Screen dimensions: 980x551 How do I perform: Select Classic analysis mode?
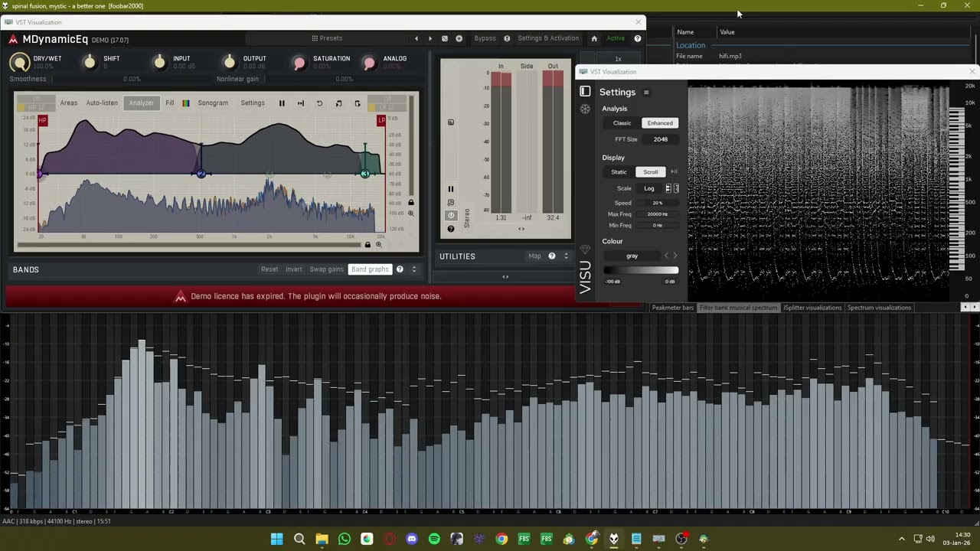point(622,123)
